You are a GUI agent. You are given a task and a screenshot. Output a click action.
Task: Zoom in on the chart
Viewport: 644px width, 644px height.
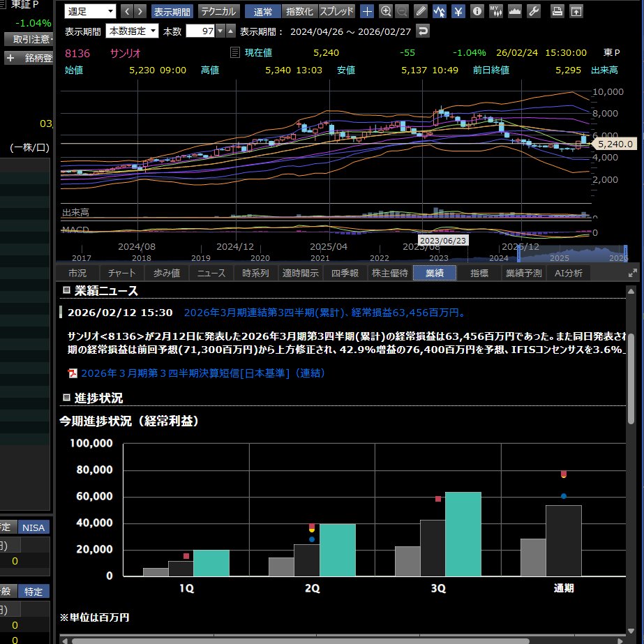(x=385, y=11)
